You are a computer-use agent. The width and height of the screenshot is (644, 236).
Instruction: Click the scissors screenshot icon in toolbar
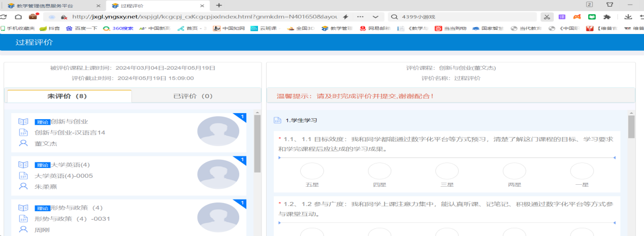tap(547, 17)
